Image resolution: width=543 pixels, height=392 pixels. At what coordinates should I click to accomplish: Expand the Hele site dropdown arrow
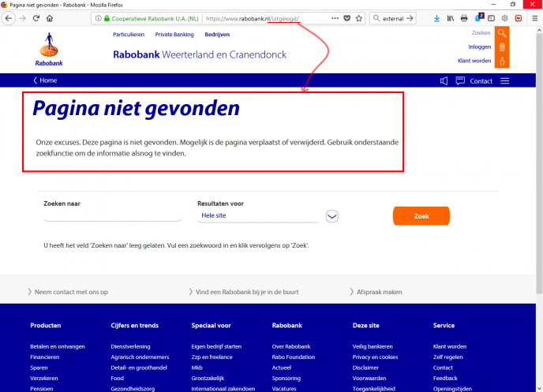click(331, 217)
